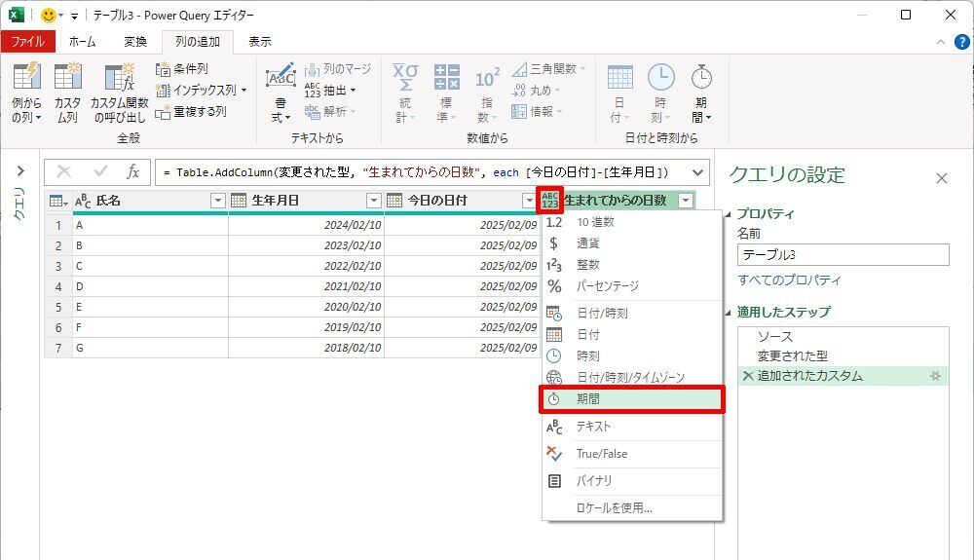Open the 日付 date tool
Screen dimensions: 974x560
[x=619, y=93]
